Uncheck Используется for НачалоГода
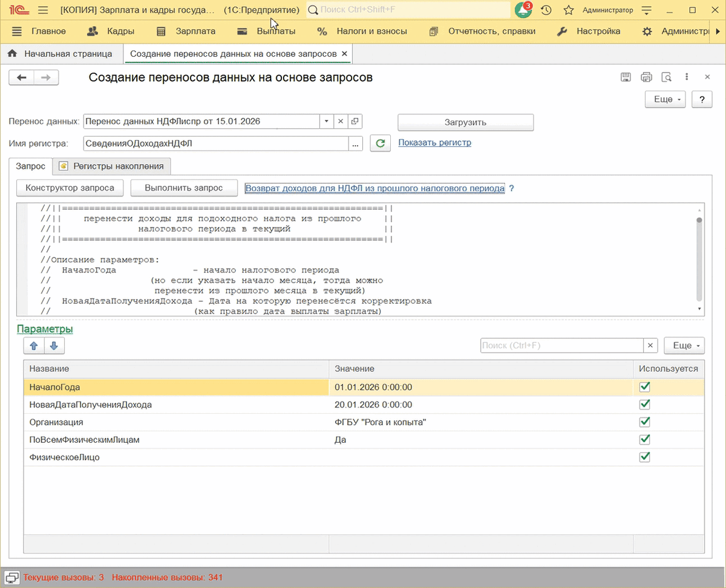 645,387
